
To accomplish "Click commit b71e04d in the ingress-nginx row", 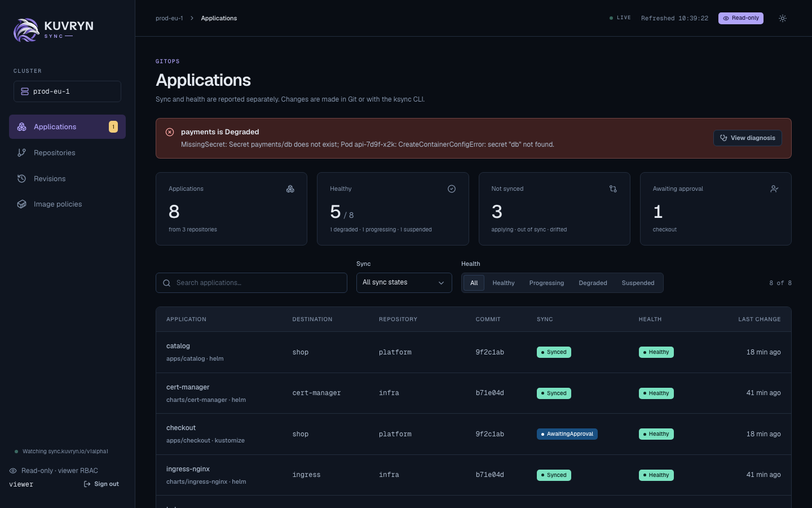I will click(x=490, y=475).
